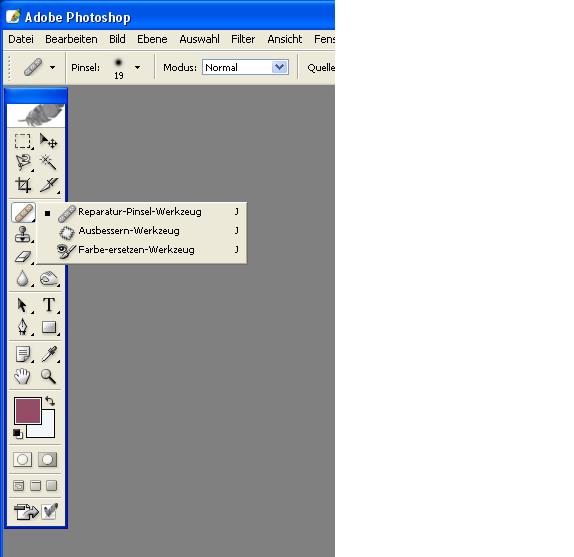Click the foreground color swatch

coord(28,411)
